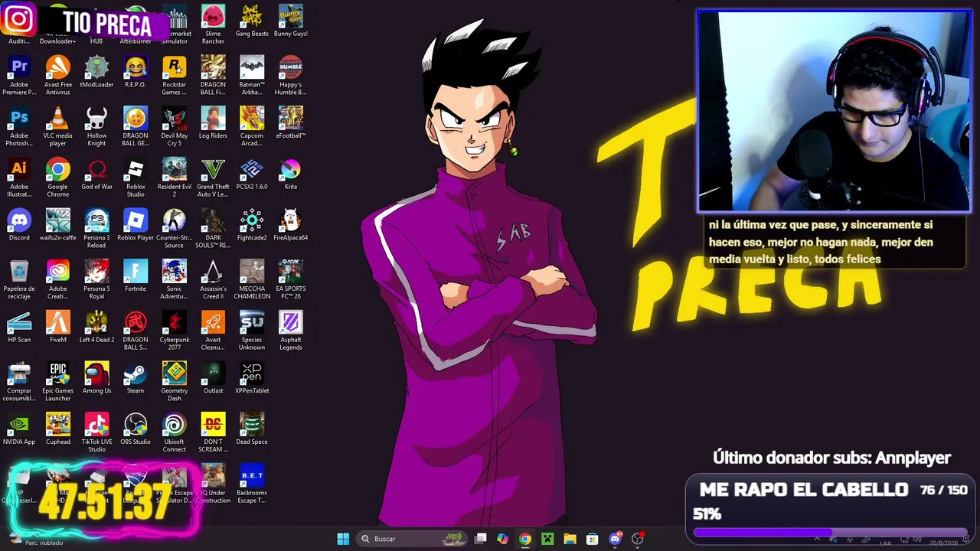This screenshot has height=551, width=980.
Task: Select the HP Scan desktop icon
Action: (x=19, y=327)
